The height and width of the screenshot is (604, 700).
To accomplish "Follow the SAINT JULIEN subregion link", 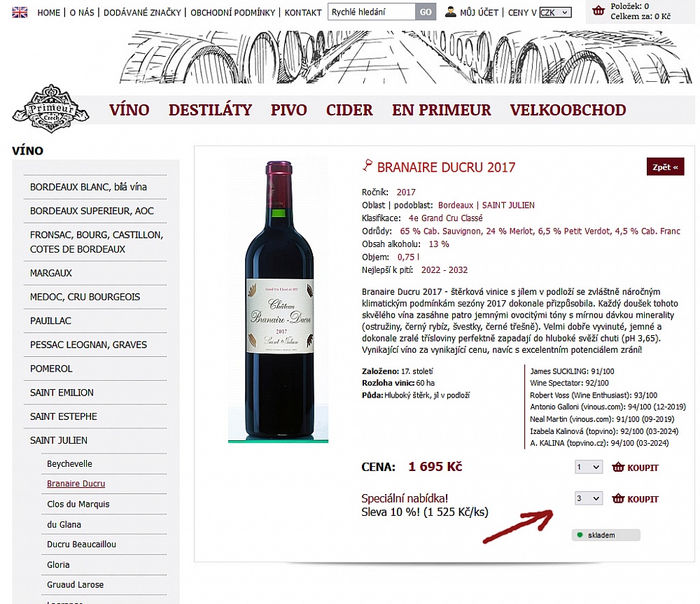I will tap(508, 205).
